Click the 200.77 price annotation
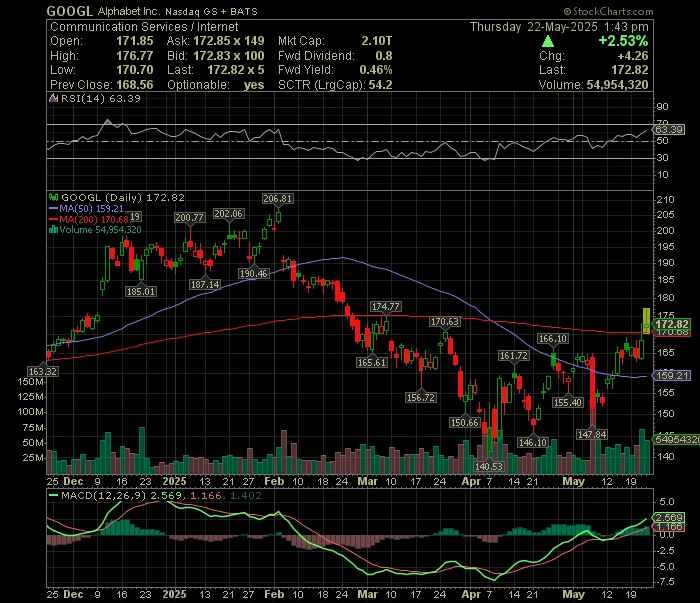This screenshot has width=700, height=603. 189,218
